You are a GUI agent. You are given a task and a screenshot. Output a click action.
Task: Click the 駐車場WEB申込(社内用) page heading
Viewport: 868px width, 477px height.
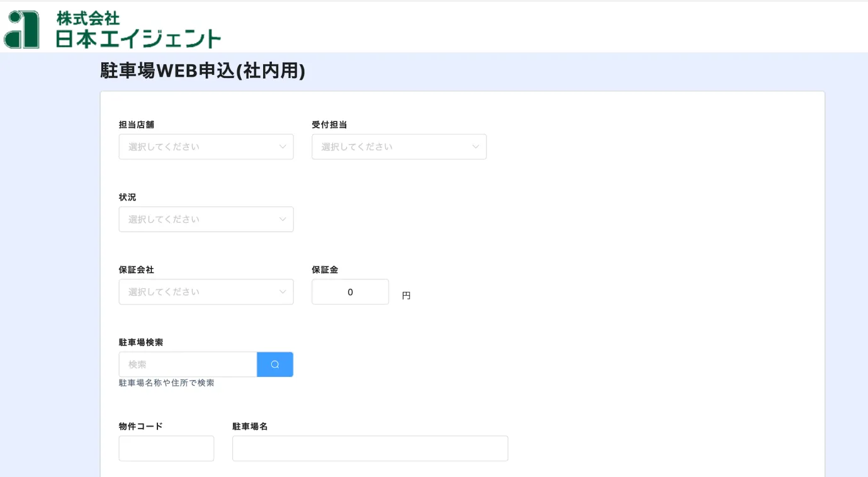click(203, 70)
